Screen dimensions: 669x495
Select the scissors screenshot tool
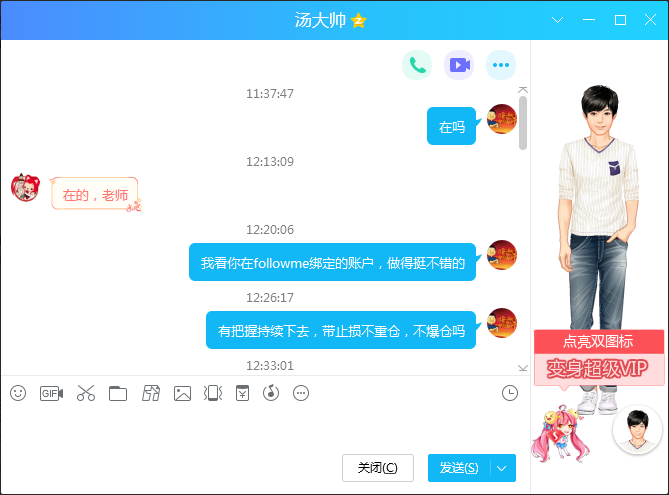point(86,393)
